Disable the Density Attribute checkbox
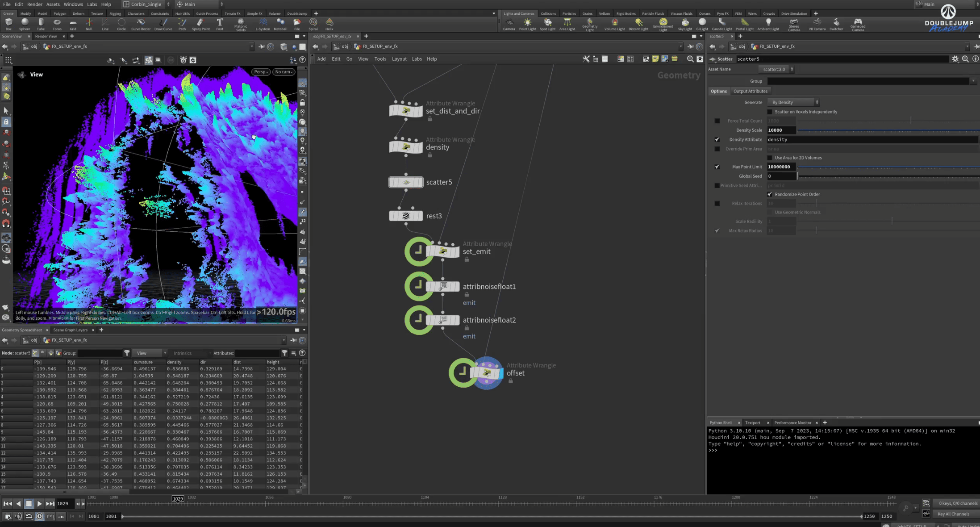Viewport: 980px width, 527px height. pos(717,139)
